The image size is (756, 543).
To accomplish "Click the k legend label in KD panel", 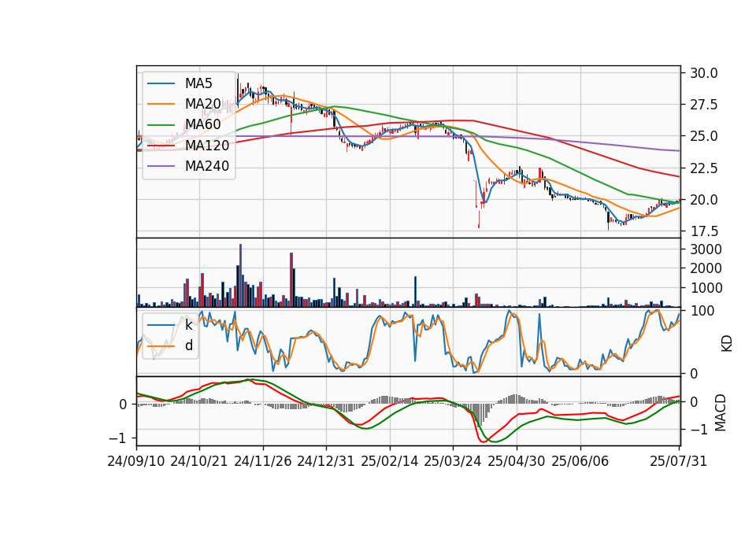I will (188, 325).
